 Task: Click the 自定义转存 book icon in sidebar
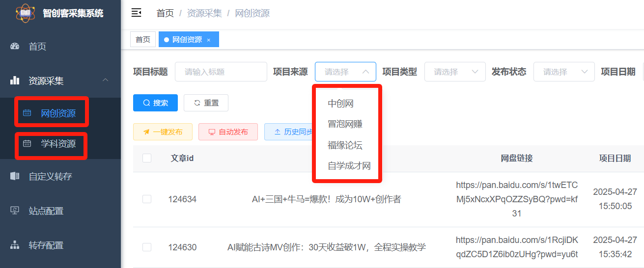click(15, 176)
